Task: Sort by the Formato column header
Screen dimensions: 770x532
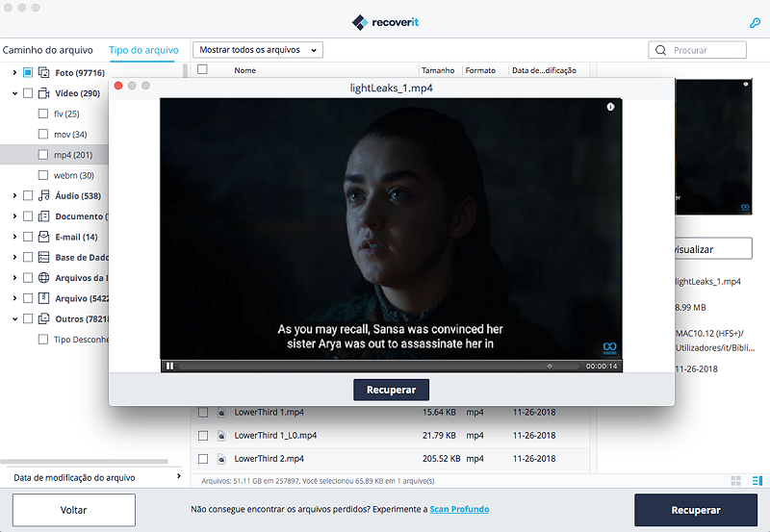Action: [x=480, y=70]
